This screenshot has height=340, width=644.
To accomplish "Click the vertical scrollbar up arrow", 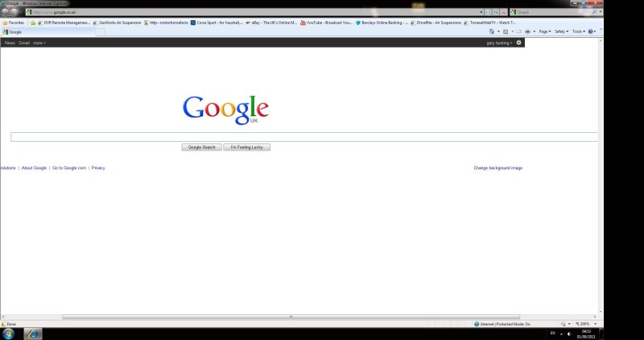I will click(601, 41).
